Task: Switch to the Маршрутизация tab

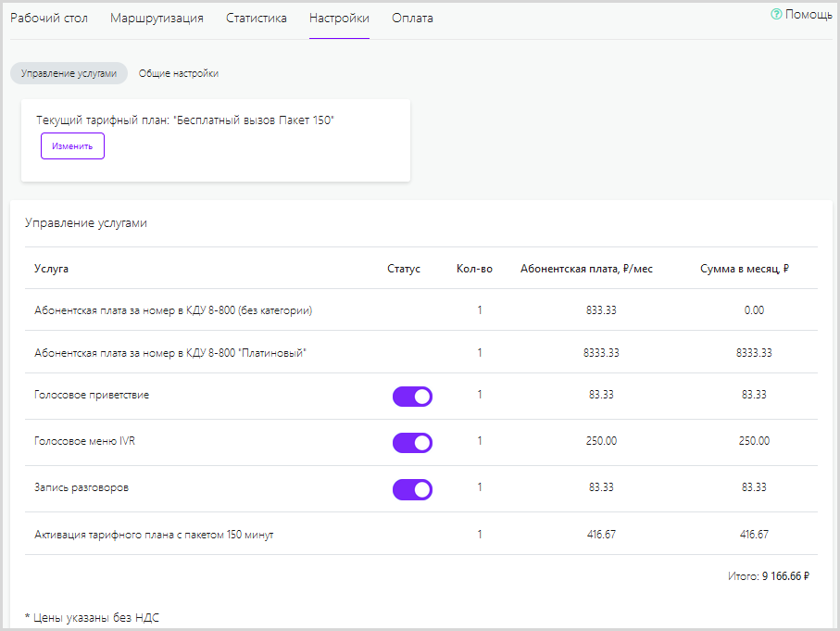Action: pos(157,19)
